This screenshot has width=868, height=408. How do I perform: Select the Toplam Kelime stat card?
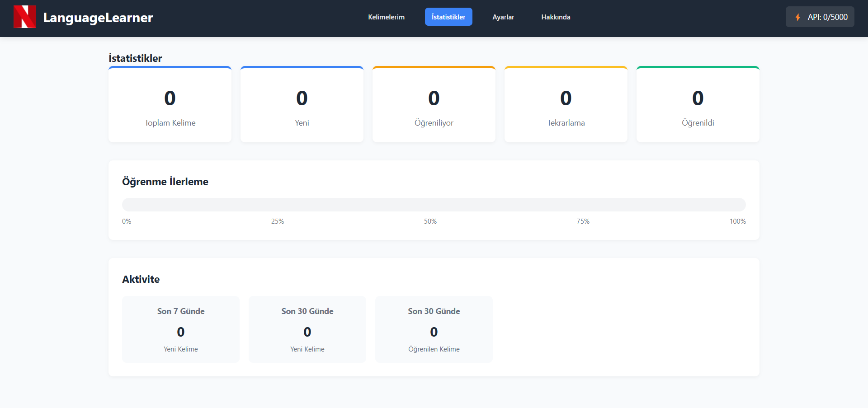coord(170,105)
